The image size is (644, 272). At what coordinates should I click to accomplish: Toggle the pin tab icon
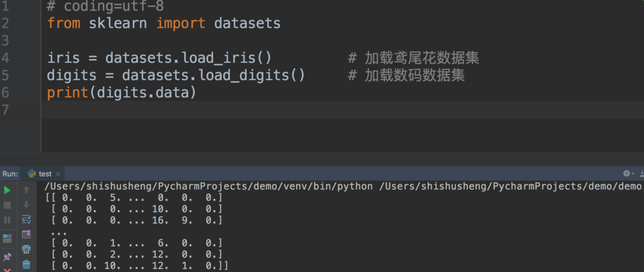click(x=7, y=257)
